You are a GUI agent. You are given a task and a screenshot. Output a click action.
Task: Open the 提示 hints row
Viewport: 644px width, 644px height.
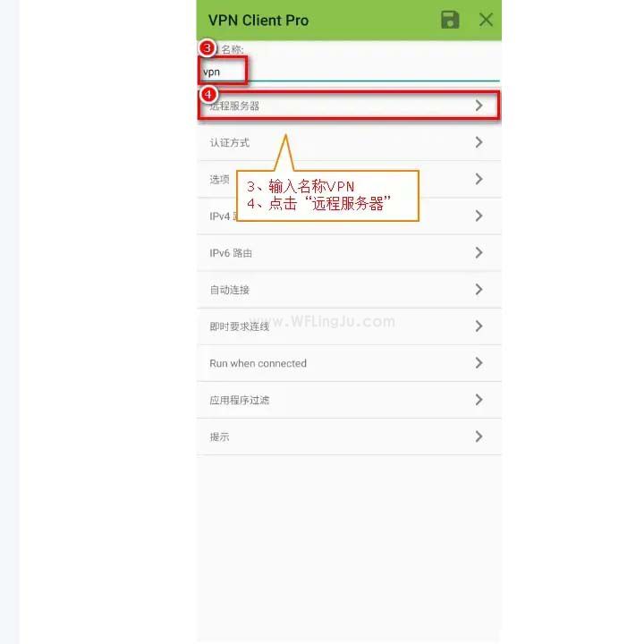tap(349, 436)
